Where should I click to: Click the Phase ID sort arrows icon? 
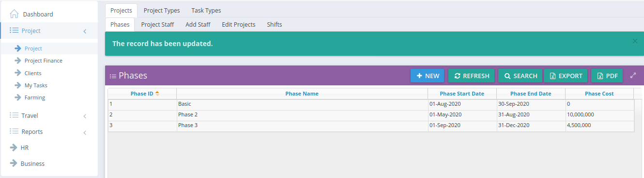[x=157, y=94]
